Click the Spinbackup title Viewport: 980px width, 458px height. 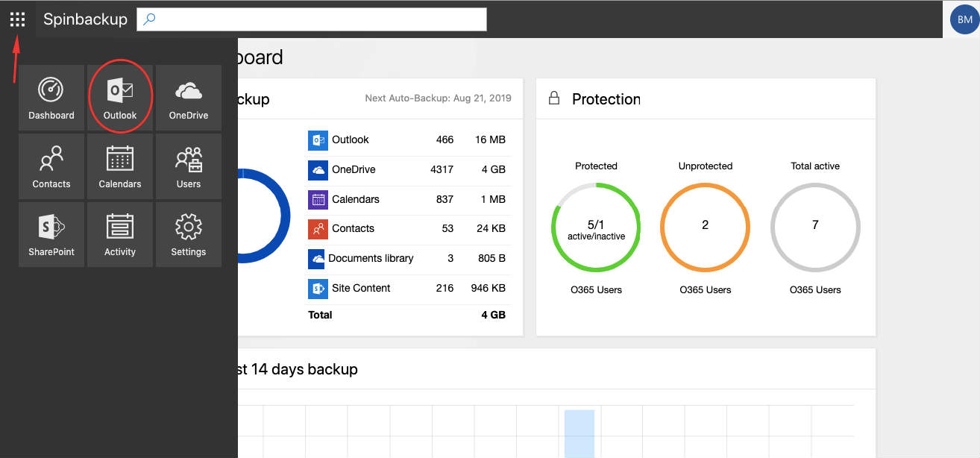[x=85, y=19]
